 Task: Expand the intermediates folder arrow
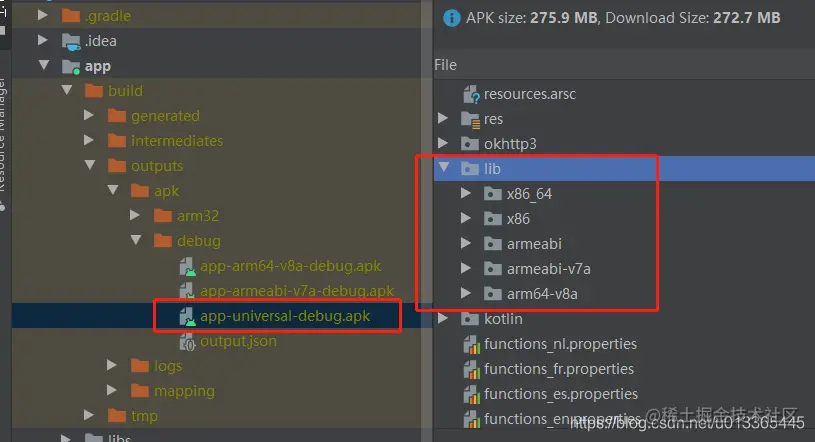pos(89,140)
